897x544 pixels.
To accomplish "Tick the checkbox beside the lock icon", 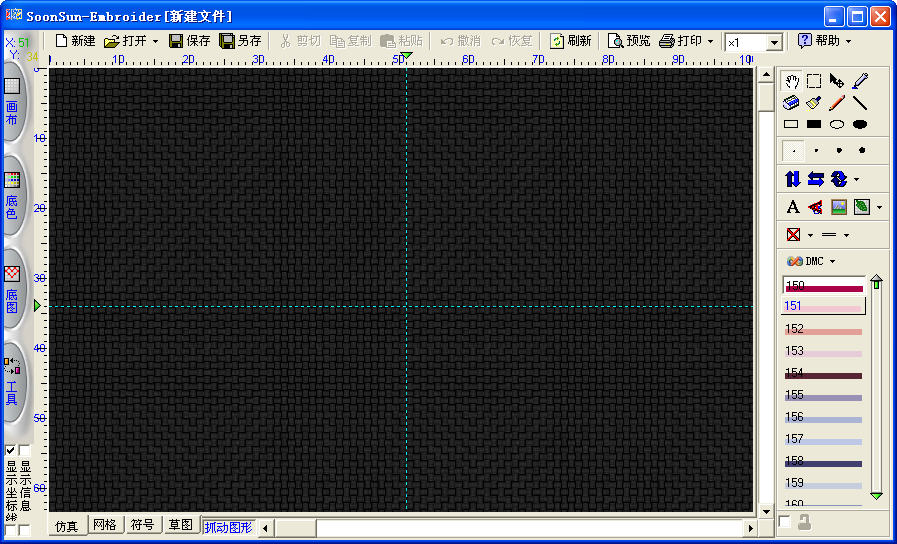I will pyautogui.click(x=785, y=522).
